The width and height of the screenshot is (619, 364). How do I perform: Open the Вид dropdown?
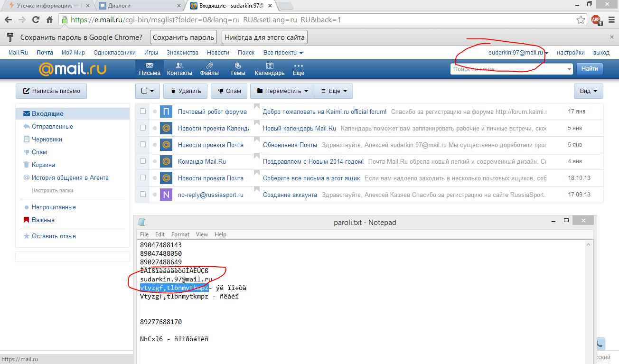pos(588,91)
